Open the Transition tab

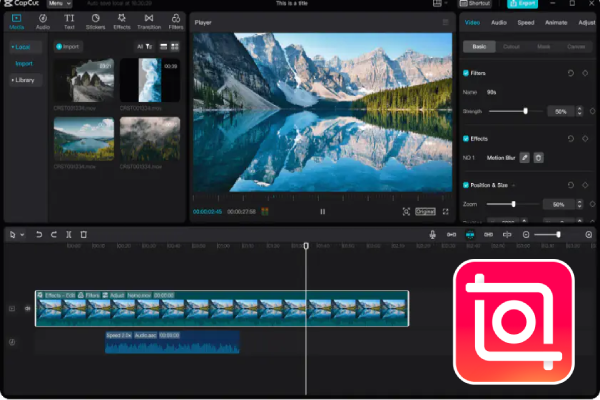point(149,22)
